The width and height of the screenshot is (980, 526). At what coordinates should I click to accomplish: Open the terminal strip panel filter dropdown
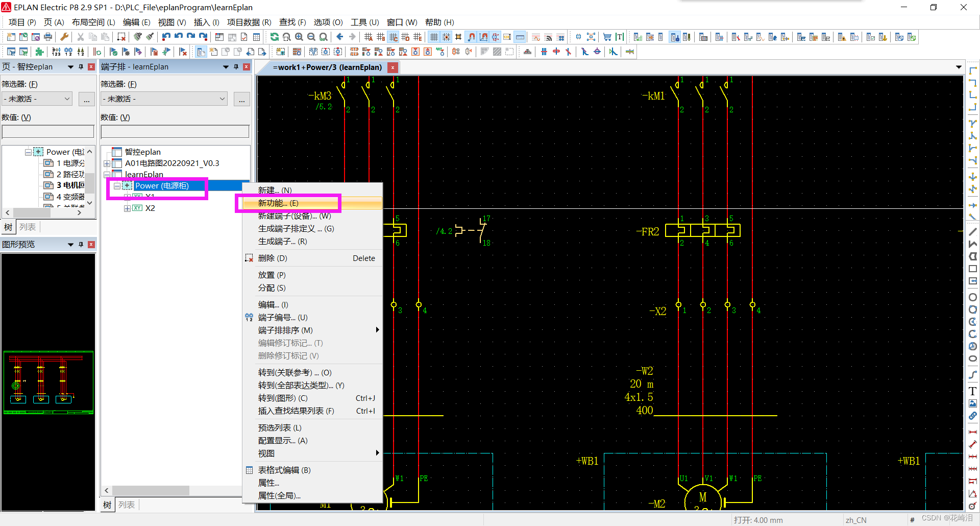coord(164,99)
